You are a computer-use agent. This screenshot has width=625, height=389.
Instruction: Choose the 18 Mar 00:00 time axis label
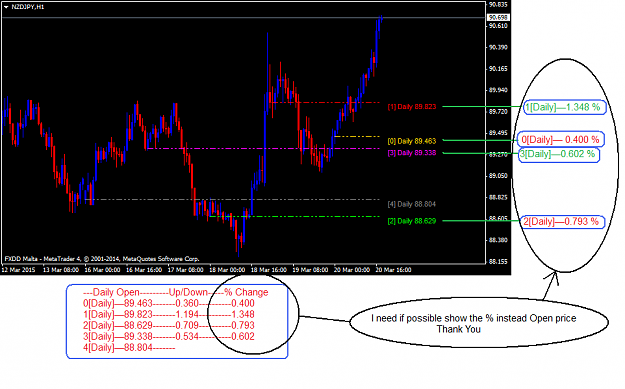pyautogui.click(x=227, y=270)
